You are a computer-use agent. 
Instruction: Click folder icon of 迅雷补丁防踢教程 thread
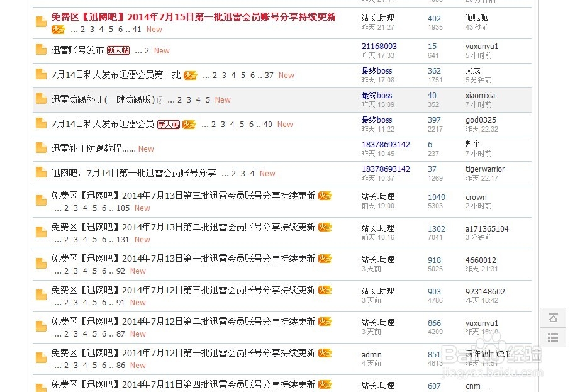point(41,148)
